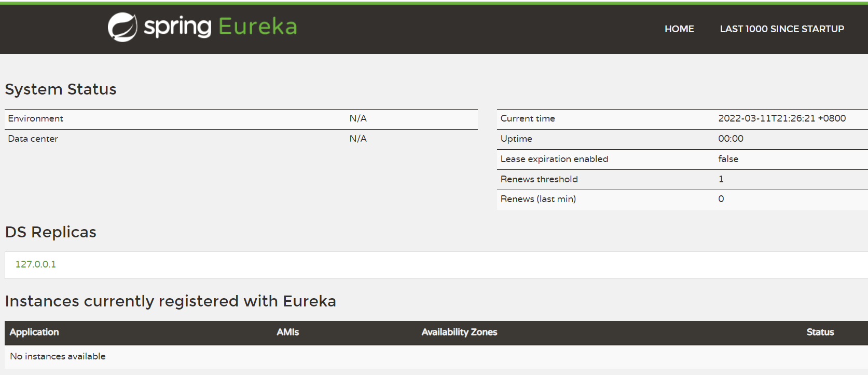Click the System Status heading

61,89
